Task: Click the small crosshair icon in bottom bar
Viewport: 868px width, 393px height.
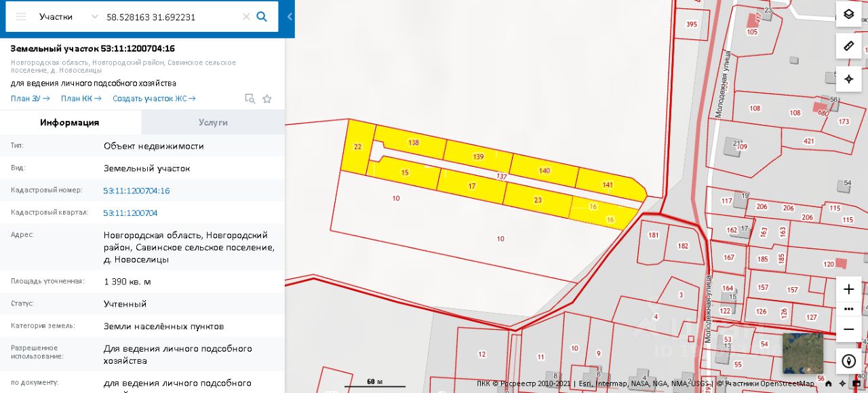Action: pyautogui.click(x=842, y=383)
